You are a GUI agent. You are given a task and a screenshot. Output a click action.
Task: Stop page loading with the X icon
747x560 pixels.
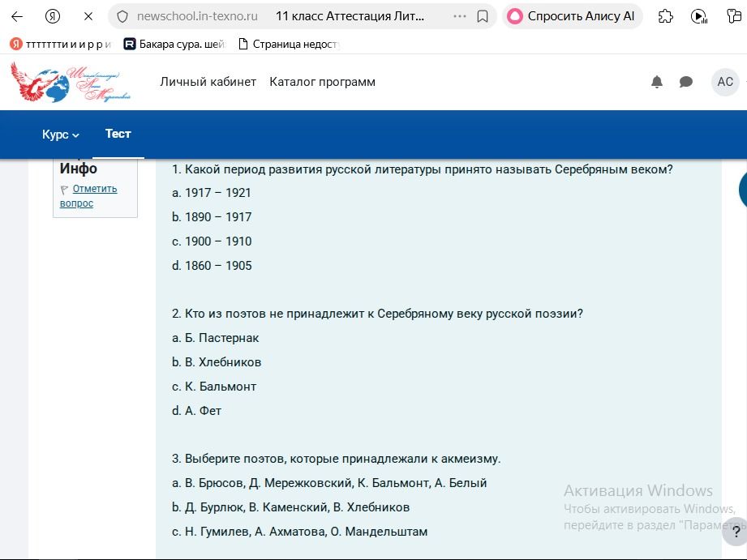(x=88, y=17)
